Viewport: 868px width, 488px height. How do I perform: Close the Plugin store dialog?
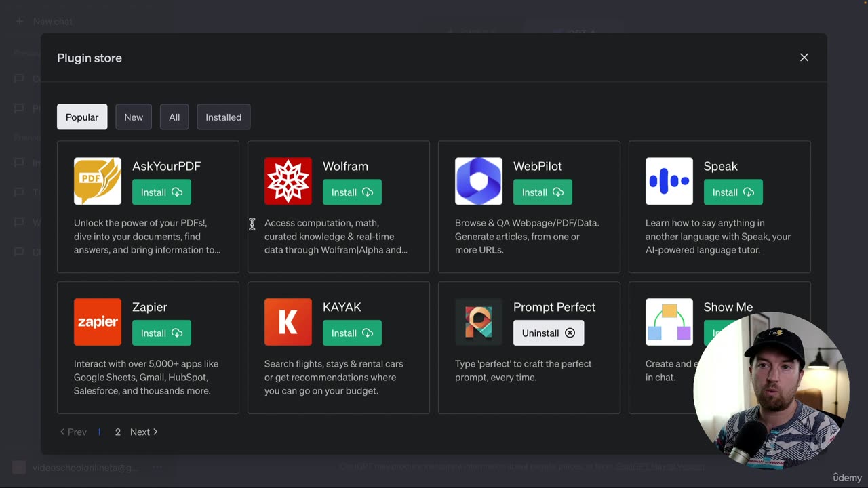(x=804, y=58)
